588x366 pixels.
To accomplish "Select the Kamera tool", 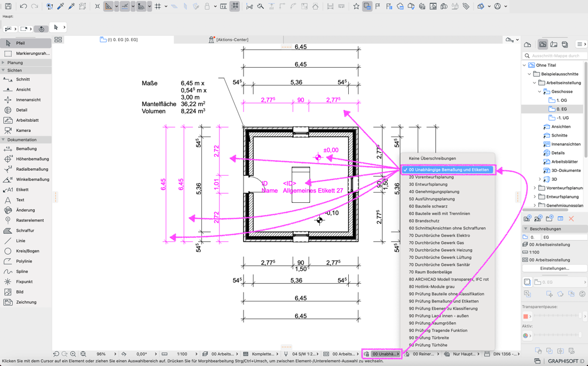I will [26, 130].
